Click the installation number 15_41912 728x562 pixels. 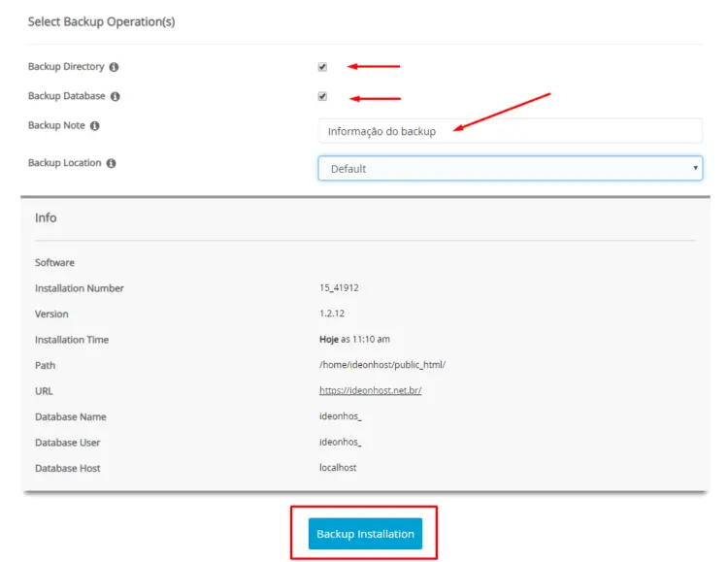pyautogui.click(x=339, y=288)
